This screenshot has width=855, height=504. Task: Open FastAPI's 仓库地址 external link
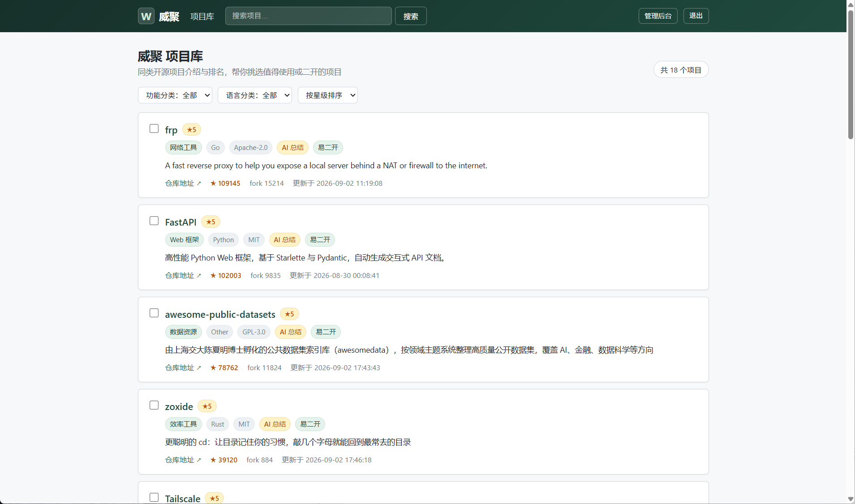(183, 276)
